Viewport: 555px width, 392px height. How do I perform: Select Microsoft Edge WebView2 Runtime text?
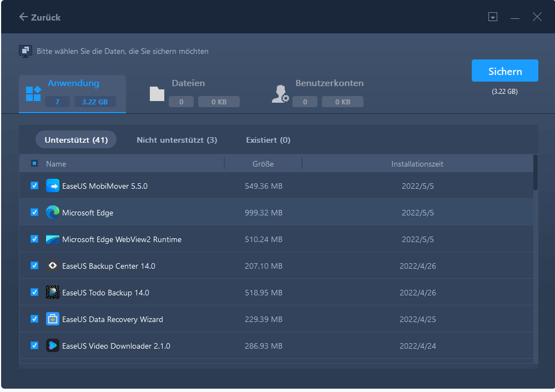[122, 240]
